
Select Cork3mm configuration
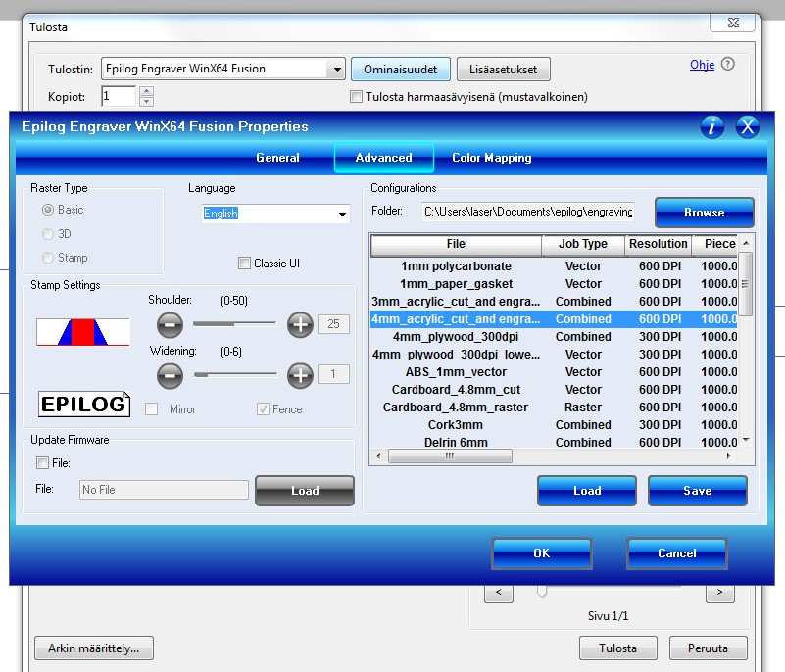pos(554,425)
